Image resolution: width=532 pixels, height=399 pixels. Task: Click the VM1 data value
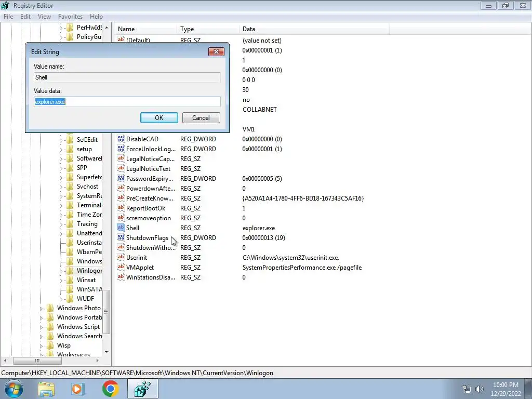[248, 129]
